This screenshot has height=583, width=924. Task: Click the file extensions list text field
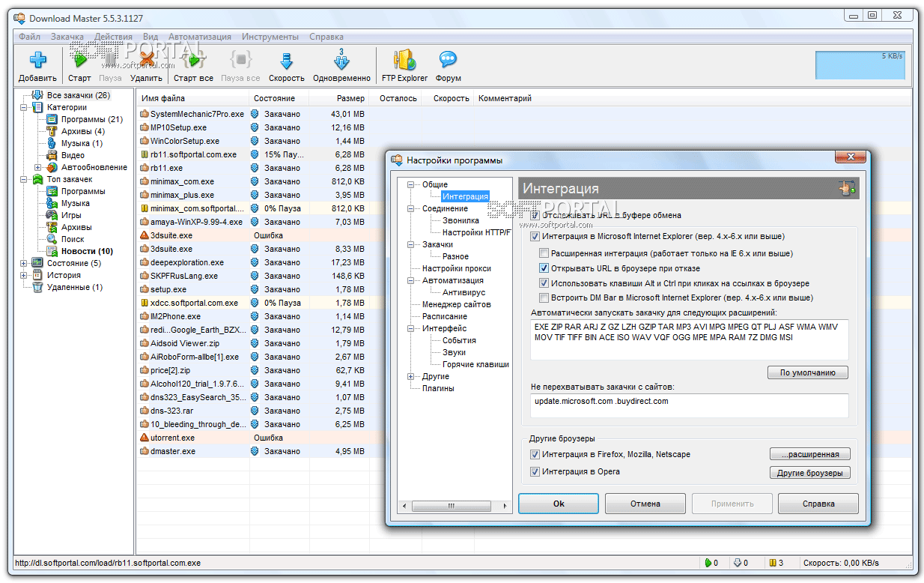pos(689,339)
